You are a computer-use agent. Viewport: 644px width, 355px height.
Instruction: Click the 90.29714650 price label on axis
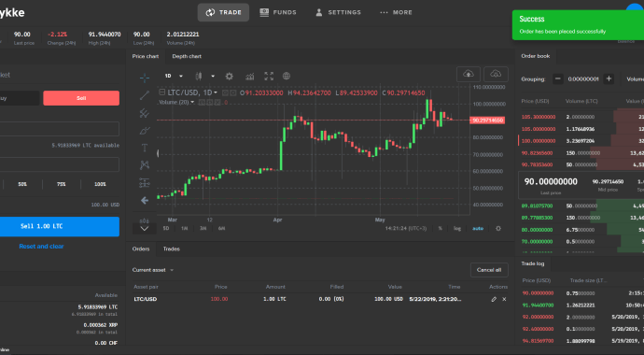click(x=487, y=121)
